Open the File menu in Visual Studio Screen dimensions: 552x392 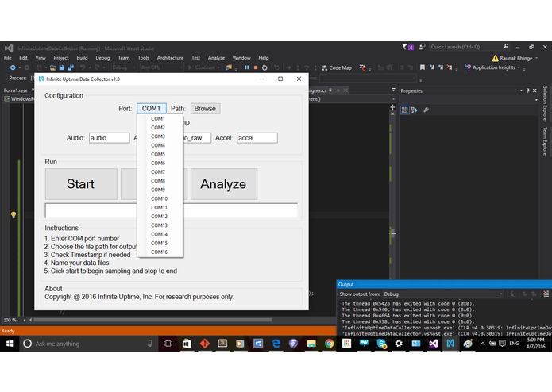coord(8,58)
